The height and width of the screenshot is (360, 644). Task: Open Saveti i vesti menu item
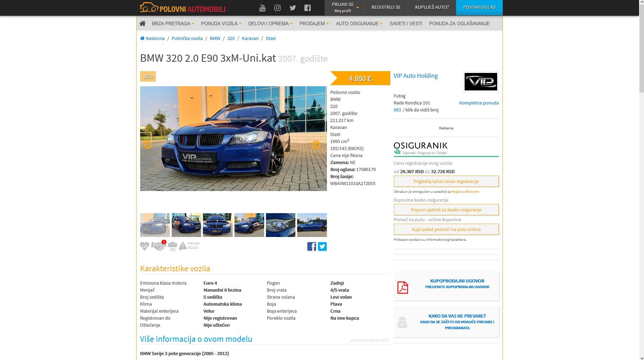pyautogui.click(x=406, y=23)
